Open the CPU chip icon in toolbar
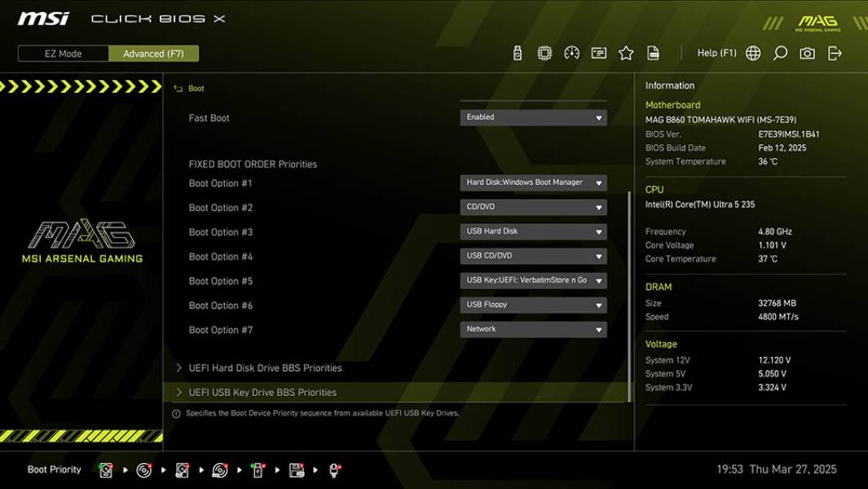The image size is (868, 489). 544,53
